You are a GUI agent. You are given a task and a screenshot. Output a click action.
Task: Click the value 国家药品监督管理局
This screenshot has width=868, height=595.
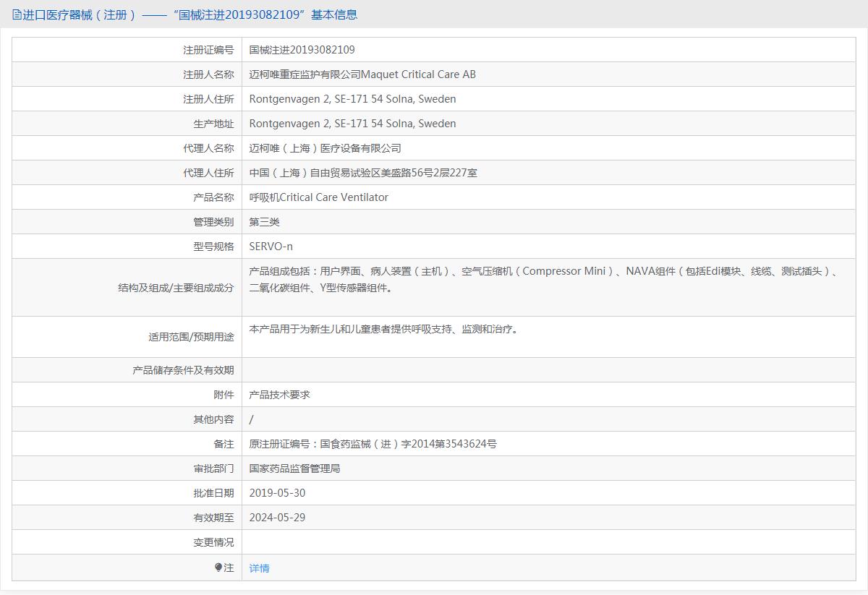[295, 468]
